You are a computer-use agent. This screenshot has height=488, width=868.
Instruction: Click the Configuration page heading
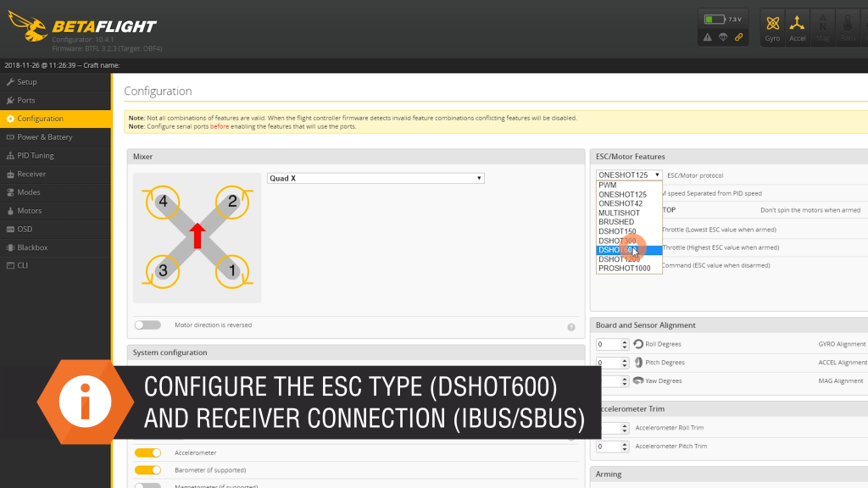tap(158, 91)
